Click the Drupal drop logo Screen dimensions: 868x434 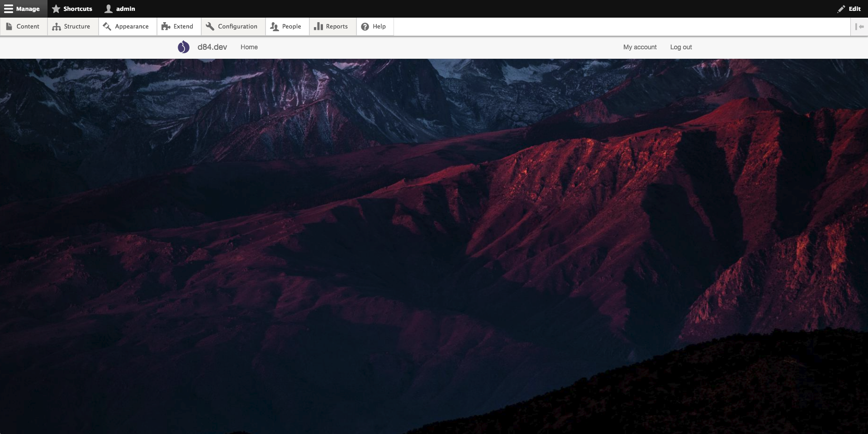pyautogui.click(x=183, y=47)
